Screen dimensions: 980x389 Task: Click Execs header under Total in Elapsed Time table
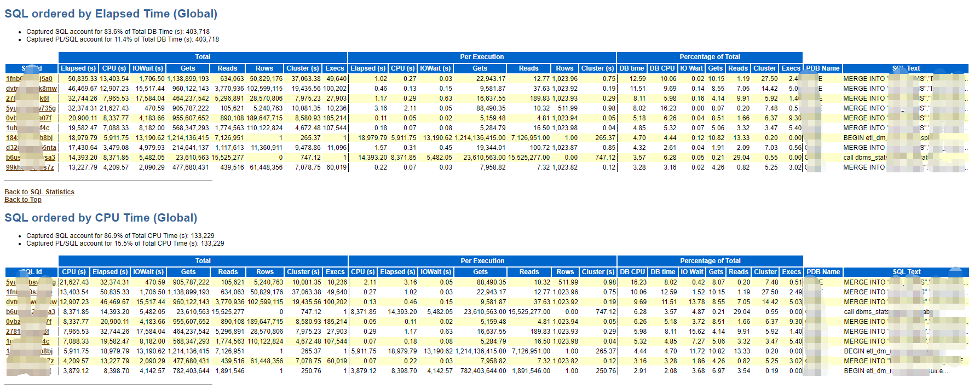[335, 68]
